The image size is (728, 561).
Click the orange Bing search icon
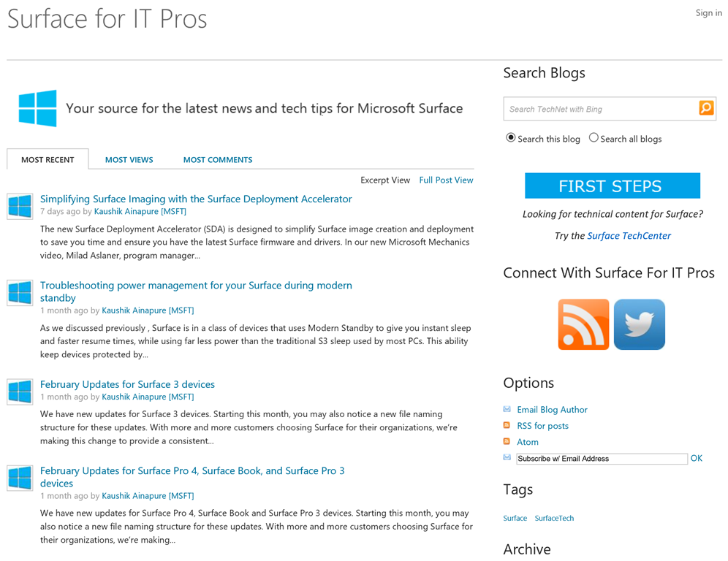[706, 108]
